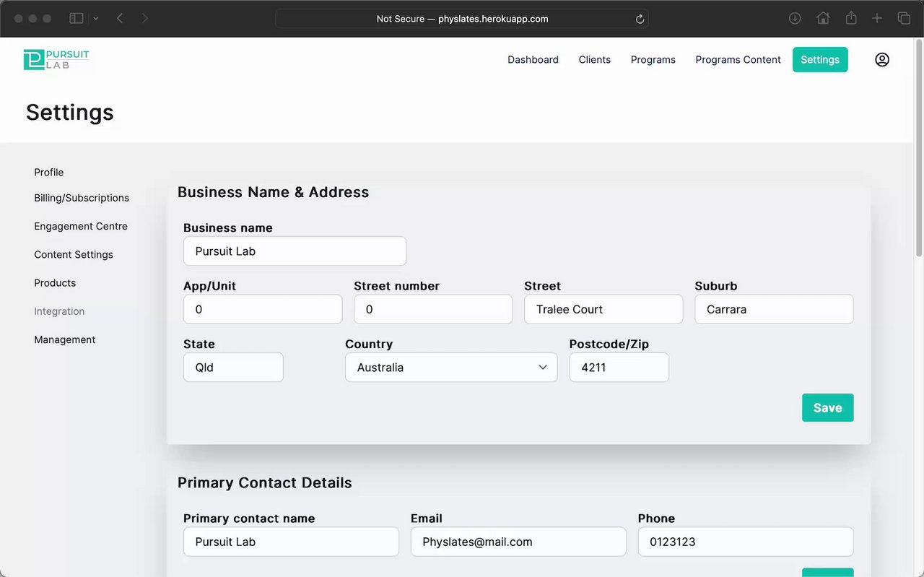Viewport: 924px width, 577px height.
Task: Open Products in the sidebar
Action: pos(55,283)
